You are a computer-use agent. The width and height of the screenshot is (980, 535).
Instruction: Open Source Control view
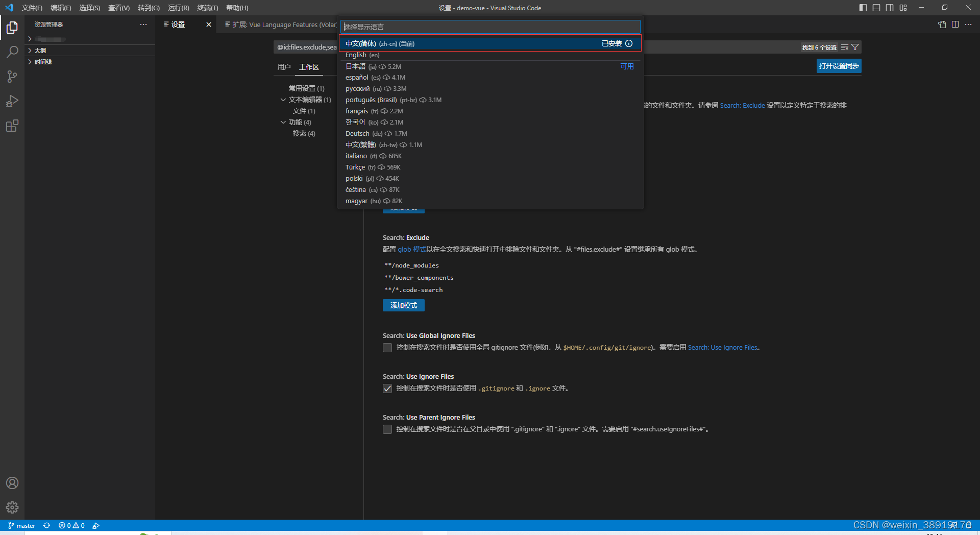[12, 77]
